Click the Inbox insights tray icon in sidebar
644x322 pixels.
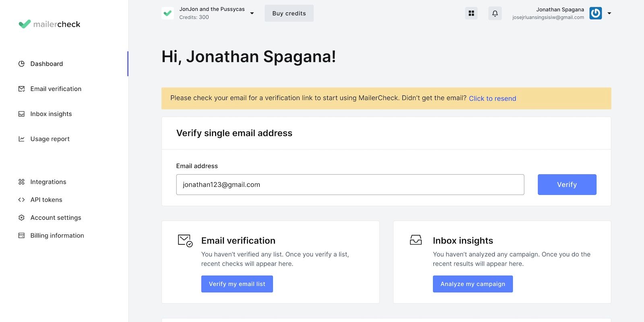(22, 114)
